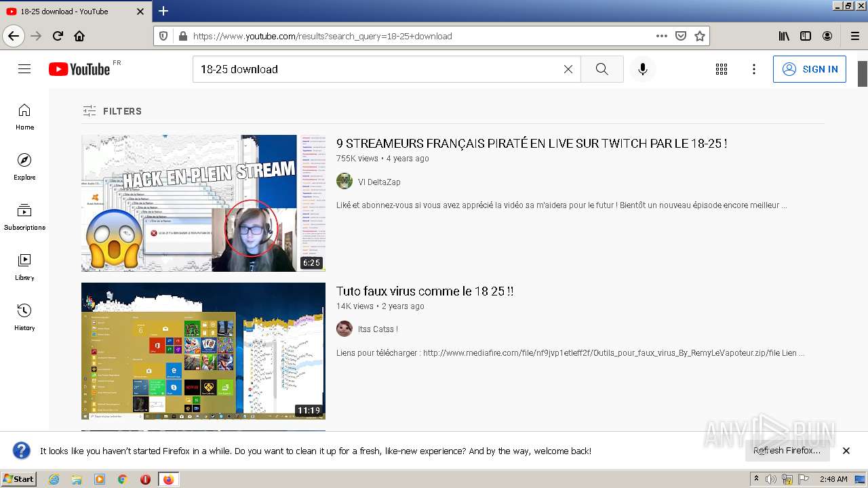868x488 pixels.
Task: Open Library in YouTube sidebar
Action: point(24,267)
